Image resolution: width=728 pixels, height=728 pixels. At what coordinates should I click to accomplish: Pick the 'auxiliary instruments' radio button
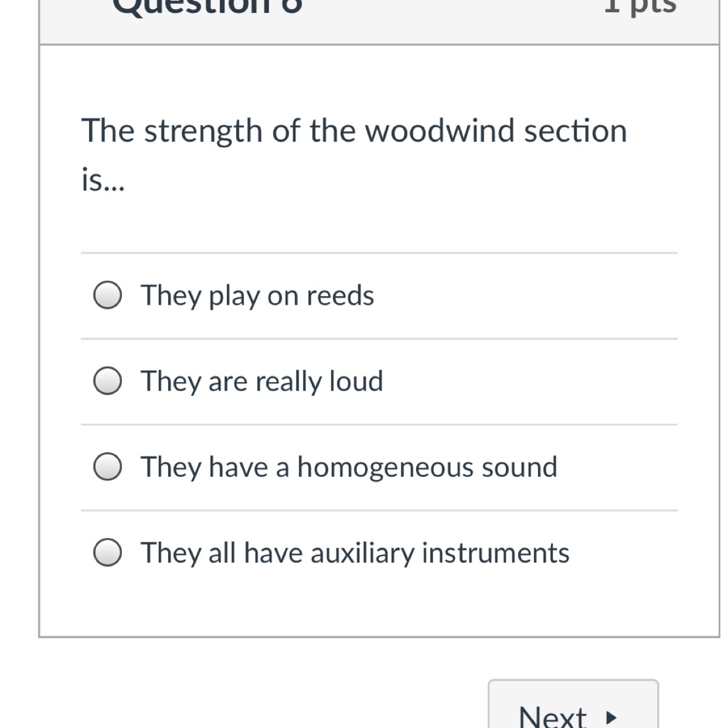tap(108, 553)
